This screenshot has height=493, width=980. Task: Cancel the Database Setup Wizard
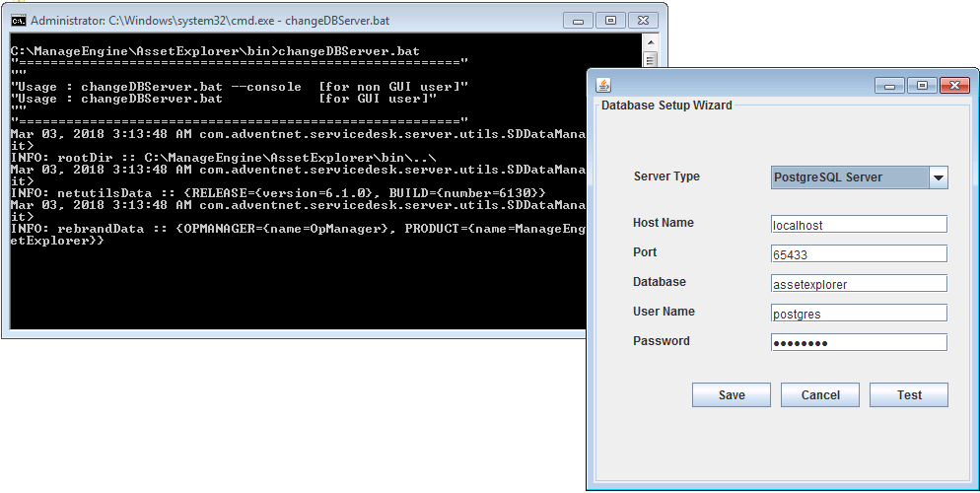point(820,395)
